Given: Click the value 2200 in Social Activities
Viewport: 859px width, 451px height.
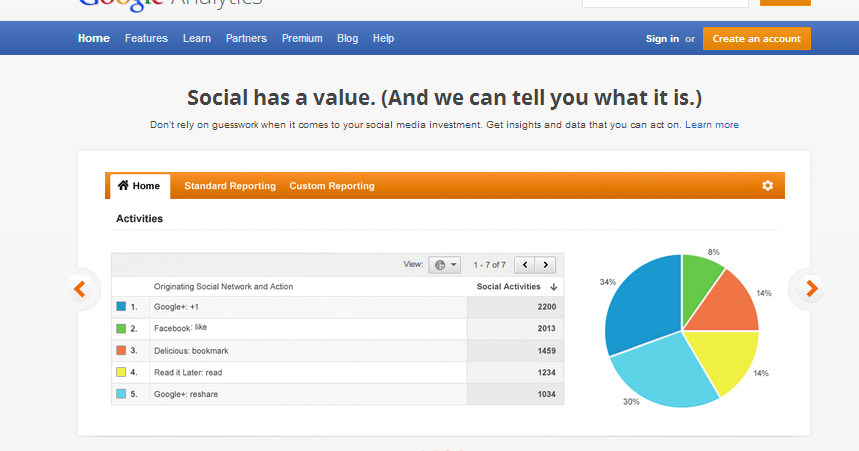Looking at the screenshot, I should [x=547, y=307].
